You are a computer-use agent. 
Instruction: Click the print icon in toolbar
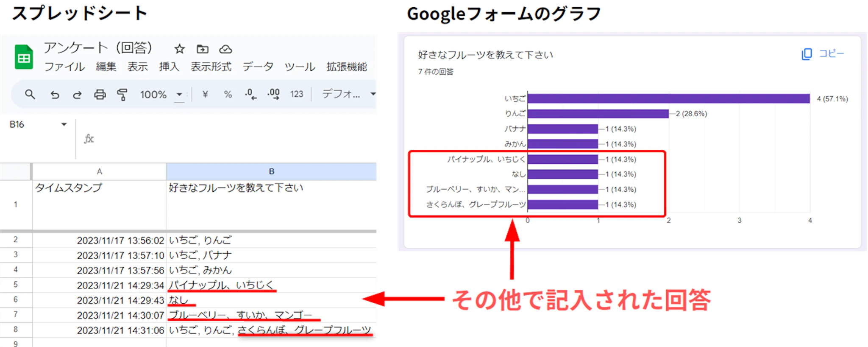click(100, 94)
